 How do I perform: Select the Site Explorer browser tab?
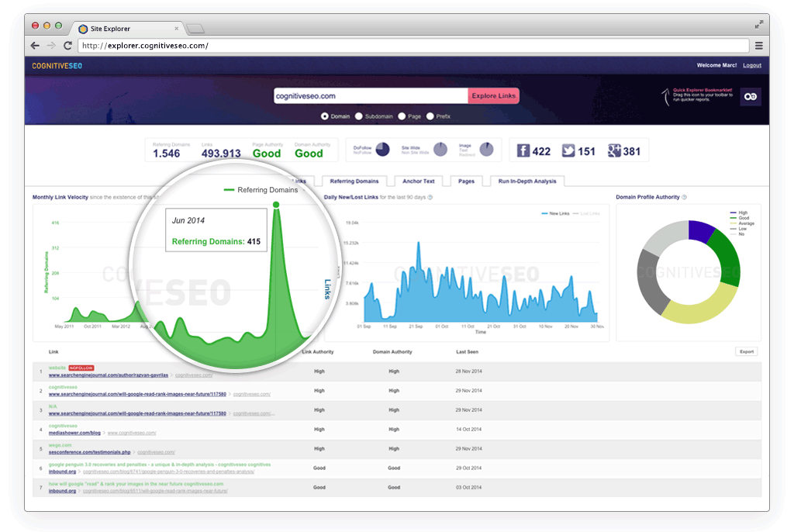(126, 29)
